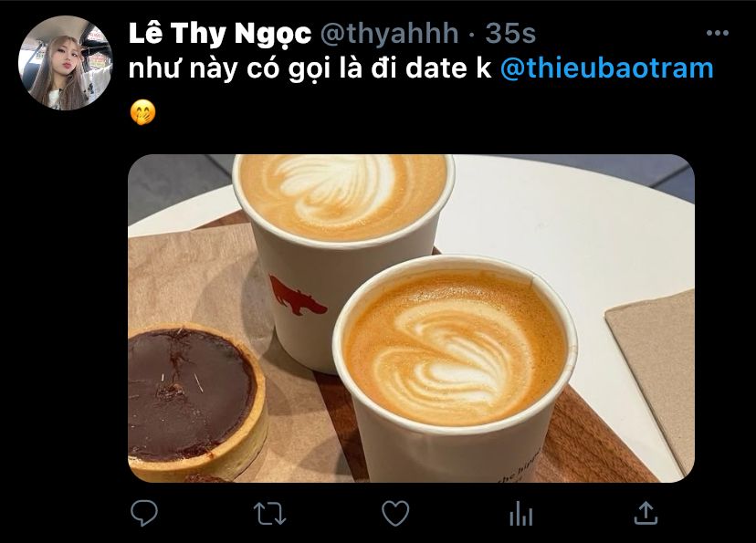Image resolution: width=756 pixels, height=543 pixels.
Task: Click the front latte cup's foam art
Action: [454, 348]
